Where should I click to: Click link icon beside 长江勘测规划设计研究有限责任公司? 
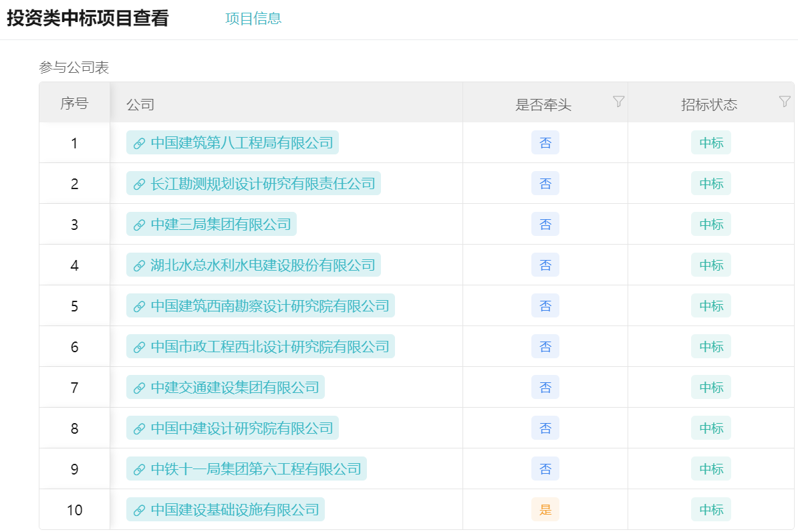(x=139, y=184)
